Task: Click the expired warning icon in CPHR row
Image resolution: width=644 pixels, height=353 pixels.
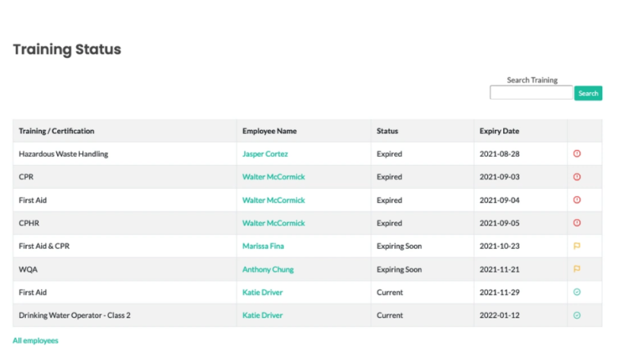Action: (x=577, y=223)
